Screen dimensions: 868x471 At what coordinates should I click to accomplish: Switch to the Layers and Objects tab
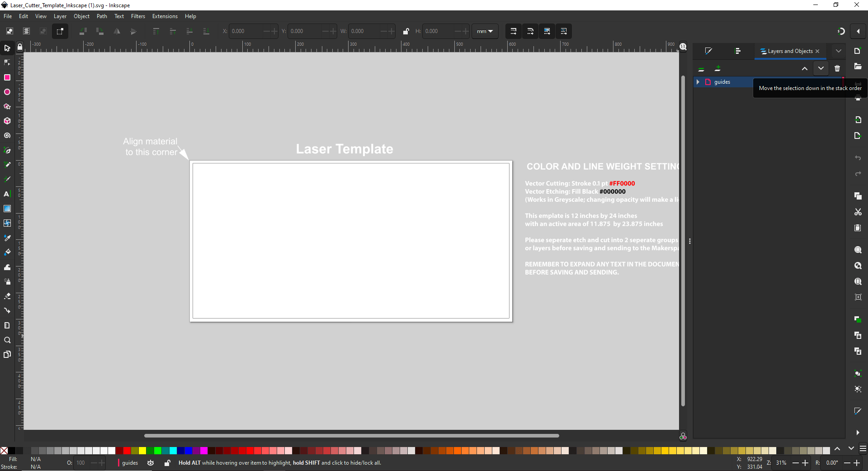coord(787,51)
